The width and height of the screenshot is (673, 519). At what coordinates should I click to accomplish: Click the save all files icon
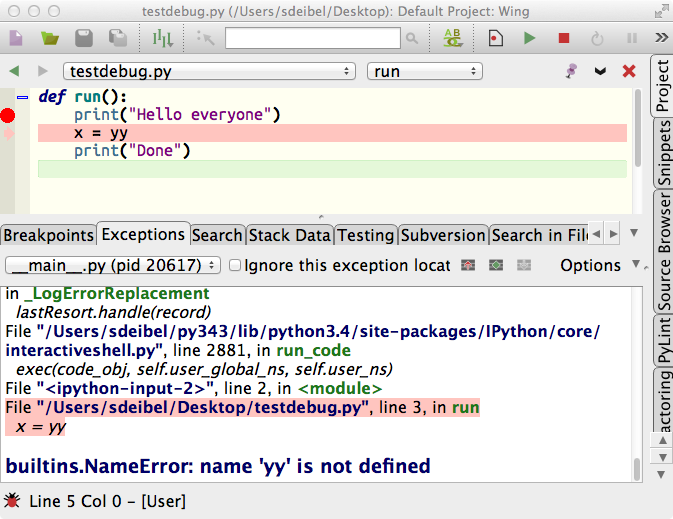tap(118, 38)
